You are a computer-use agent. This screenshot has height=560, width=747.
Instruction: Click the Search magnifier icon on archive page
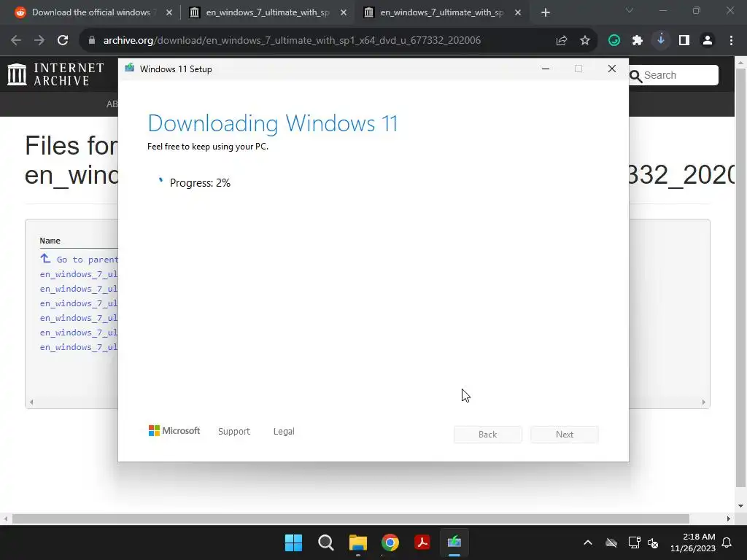636,76
